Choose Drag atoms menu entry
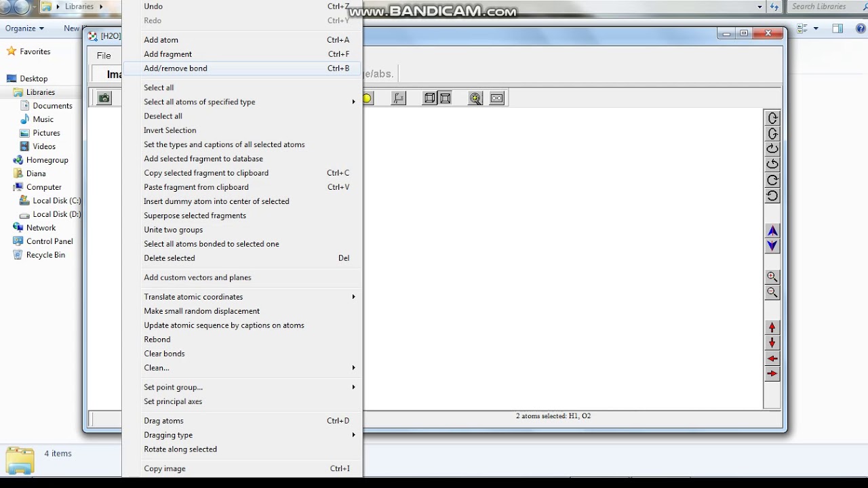The image size is (868, 488). click(x=243, y=421)
